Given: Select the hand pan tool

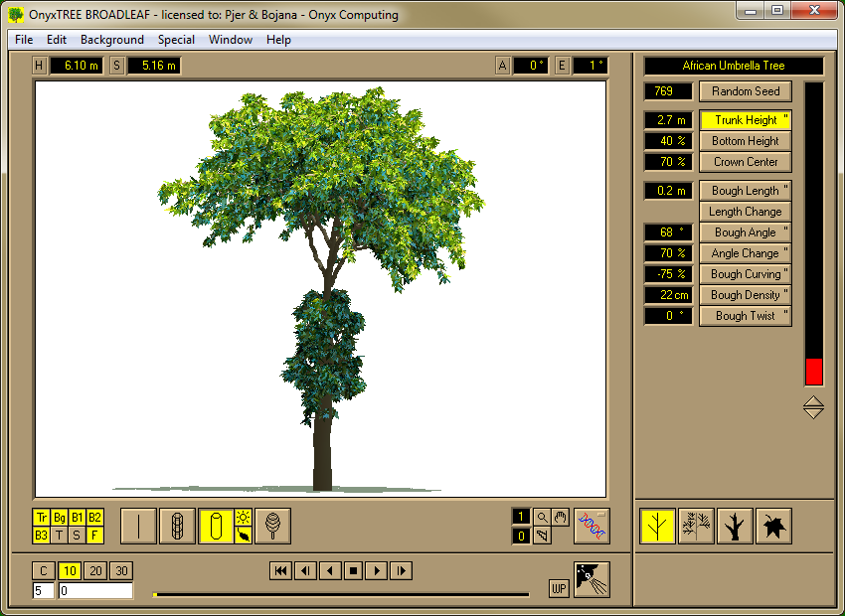Looking at the screenshot, I should click(560, 517).
